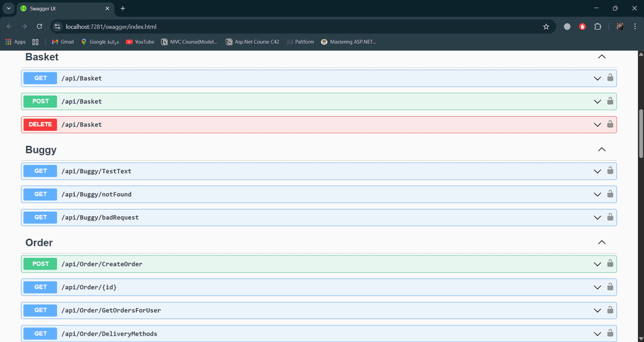
Task: Open the YouTube bookmark
Action: click(140, 42)
